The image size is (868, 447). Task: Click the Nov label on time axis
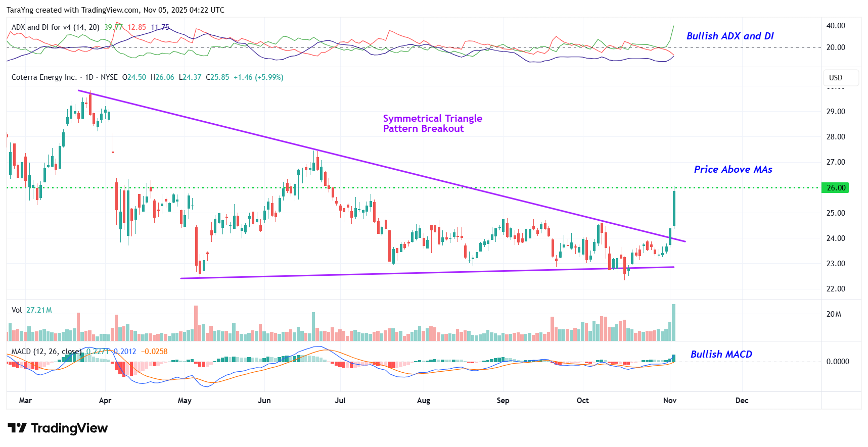pyautogui.click(x=669, y=401)
